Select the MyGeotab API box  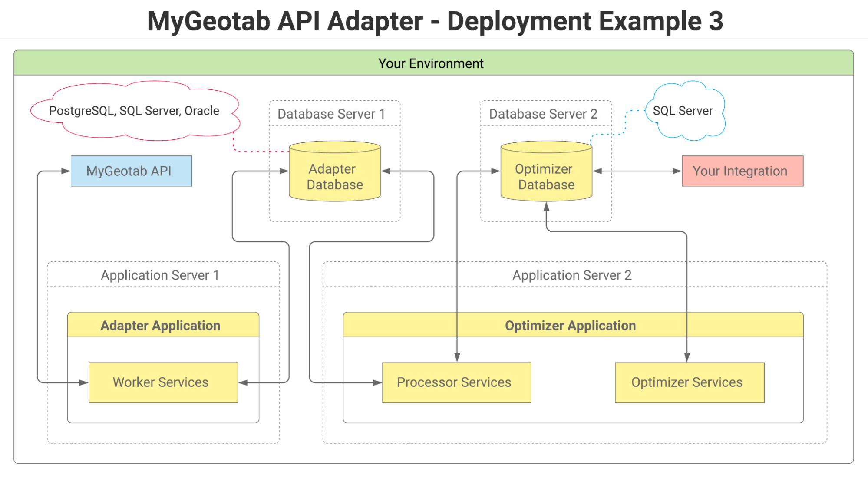coord(131,171)
